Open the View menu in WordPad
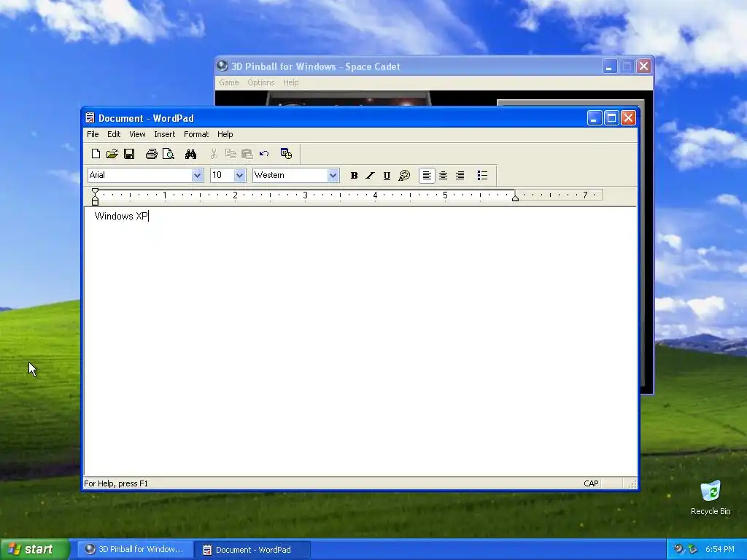 point(137,134)
